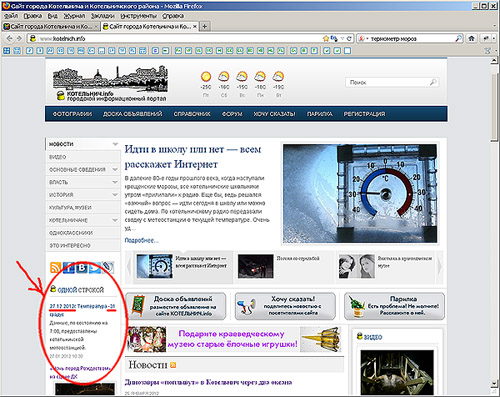Open the Закладки menu

tap(103, 16)
